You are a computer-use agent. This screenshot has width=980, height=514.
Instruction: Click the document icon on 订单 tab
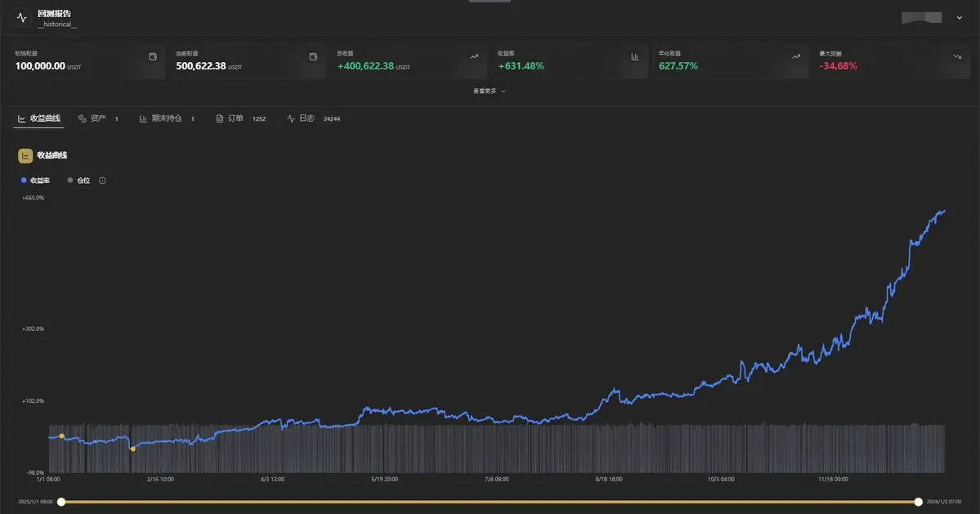219,118
